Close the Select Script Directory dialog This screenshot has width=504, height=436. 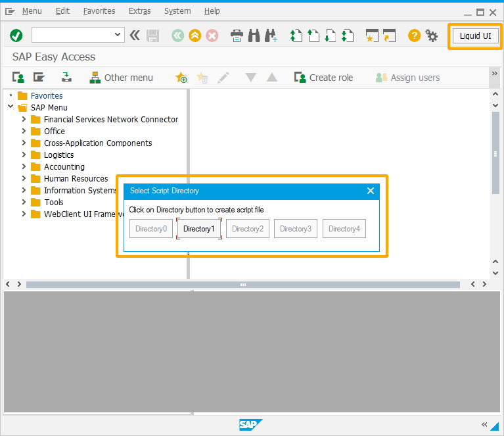click(x=371, y=191)
